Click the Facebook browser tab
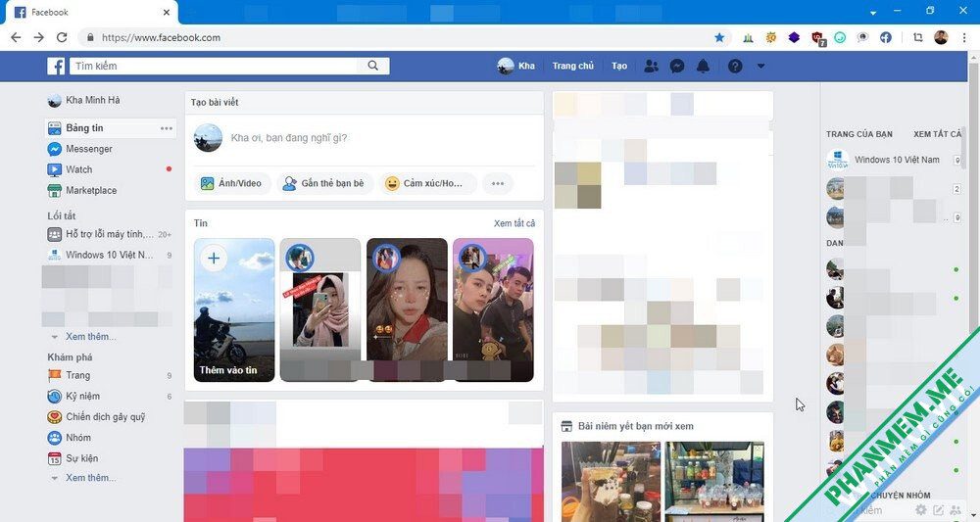 89,13
